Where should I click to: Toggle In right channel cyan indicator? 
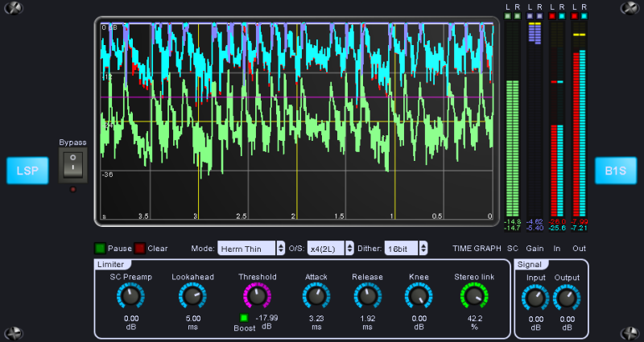pyautogui.click(x=561, y=16)
